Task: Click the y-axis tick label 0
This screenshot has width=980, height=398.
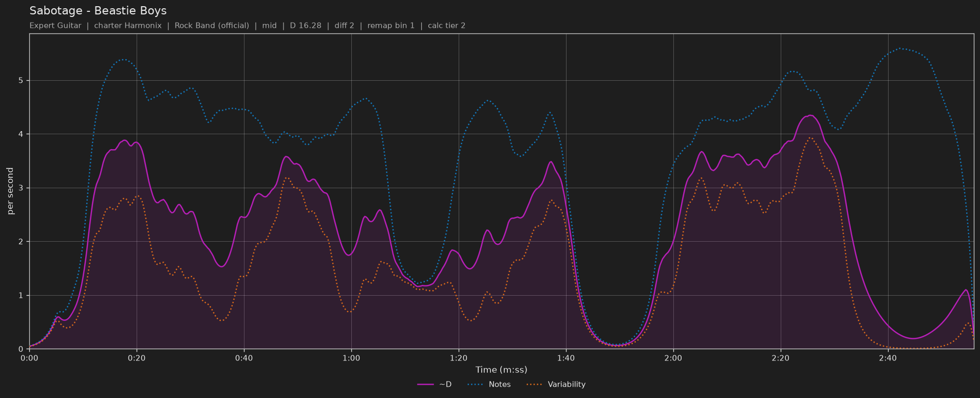Action: (x=21, y=349)
